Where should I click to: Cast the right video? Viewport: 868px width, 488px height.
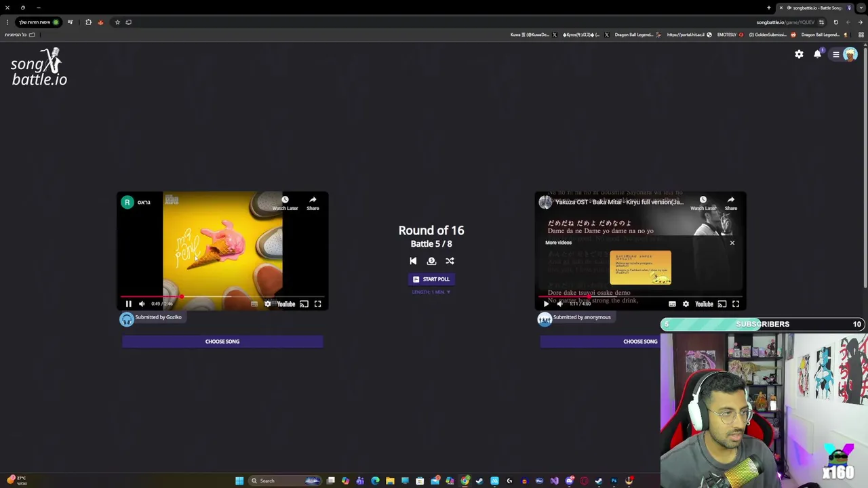click(x=722, y=304)
